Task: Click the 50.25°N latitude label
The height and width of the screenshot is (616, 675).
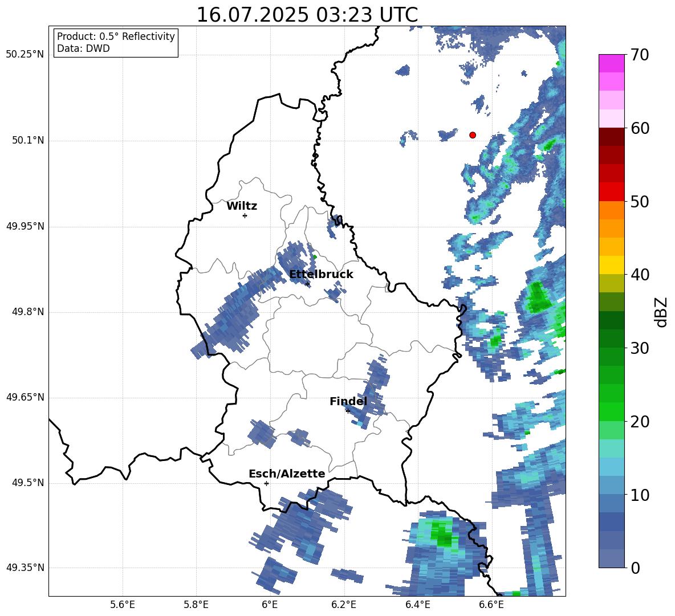Action: coord(25,55)
